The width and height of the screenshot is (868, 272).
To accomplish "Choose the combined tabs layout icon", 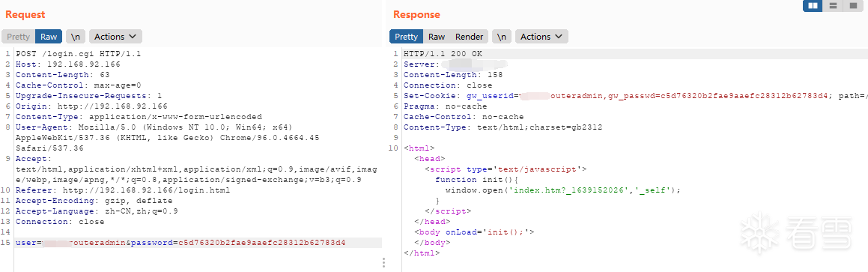I will point(851,5).
